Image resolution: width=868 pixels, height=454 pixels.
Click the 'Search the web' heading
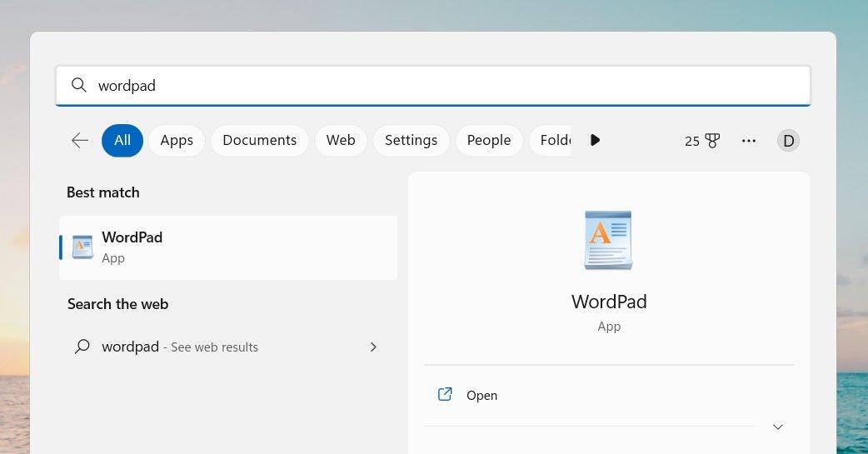click(118, 304)
